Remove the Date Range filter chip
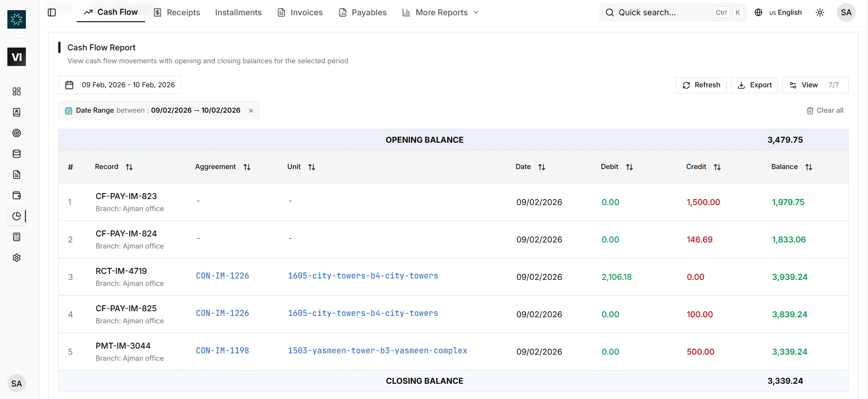The height and width of the screenshot is (399, 868). click(x=251, y=110)
